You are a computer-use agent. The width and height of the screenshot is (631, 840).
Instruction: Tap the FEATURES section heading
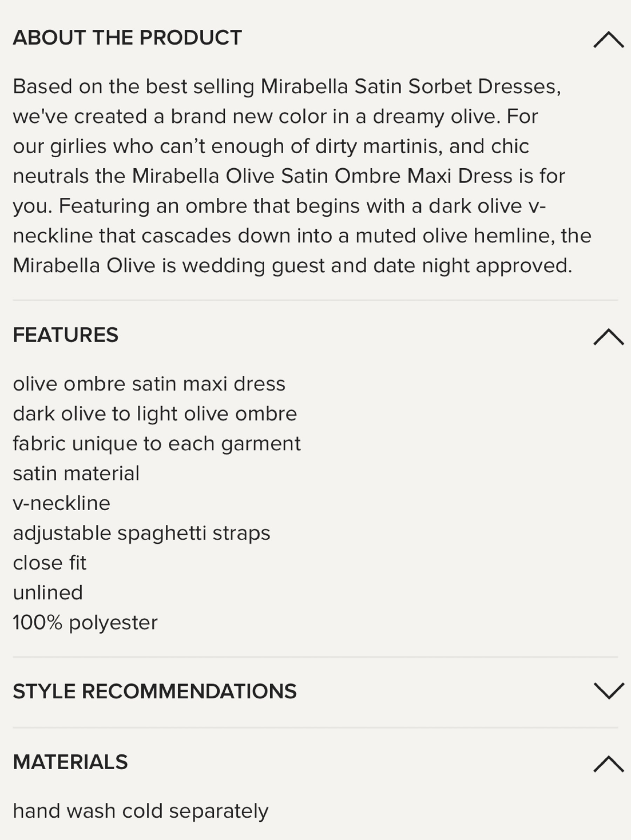[65, 335]
